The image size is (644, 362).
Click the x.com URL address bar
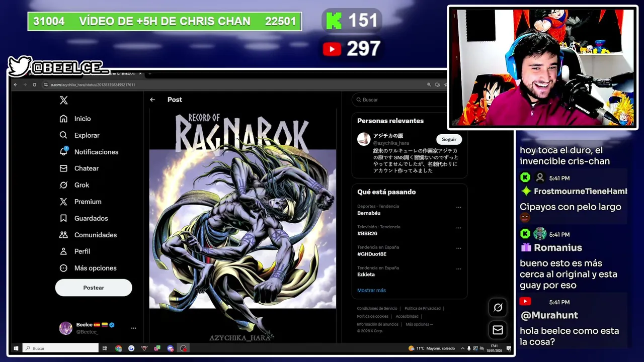tap(93, 85)
